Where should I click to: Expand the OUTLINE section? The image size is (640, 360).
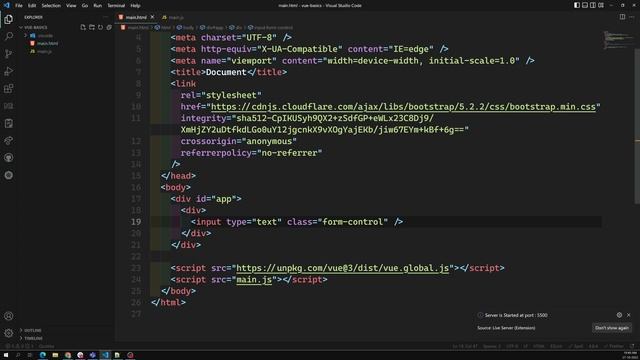(x=33, y=330)
